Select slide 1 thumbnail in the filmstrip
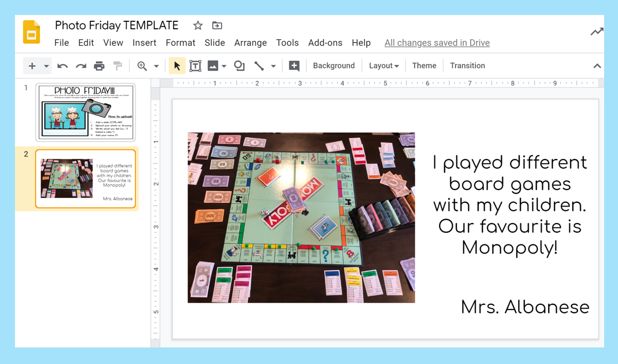The image size is (618, 364). pos(85,112)
